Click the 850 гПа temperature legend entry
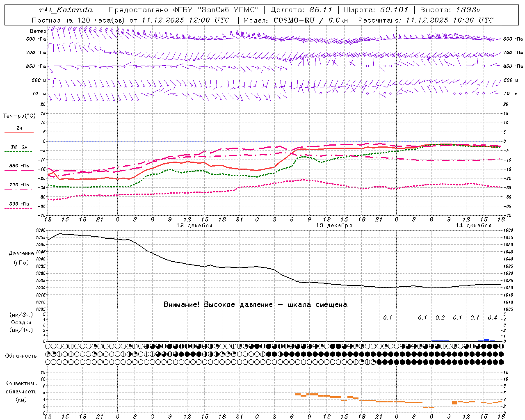This screenshot has width=525, height=420. [x=19, y=166]
